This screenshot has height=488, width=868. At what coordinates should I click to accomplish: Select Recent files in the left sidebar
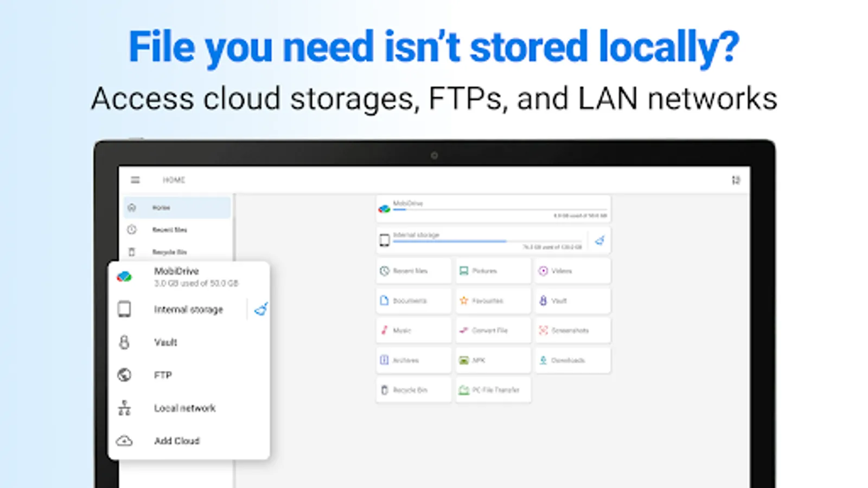coord(177,230)
